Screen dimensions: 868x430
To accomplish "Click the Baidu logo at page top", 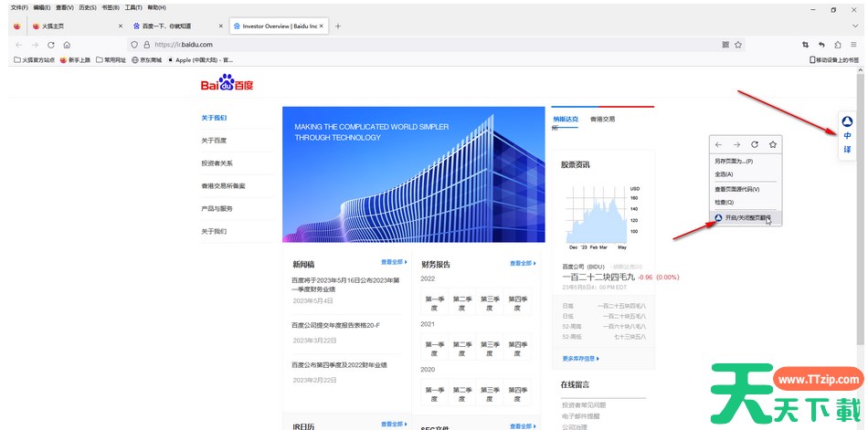I will coord(227,84).
